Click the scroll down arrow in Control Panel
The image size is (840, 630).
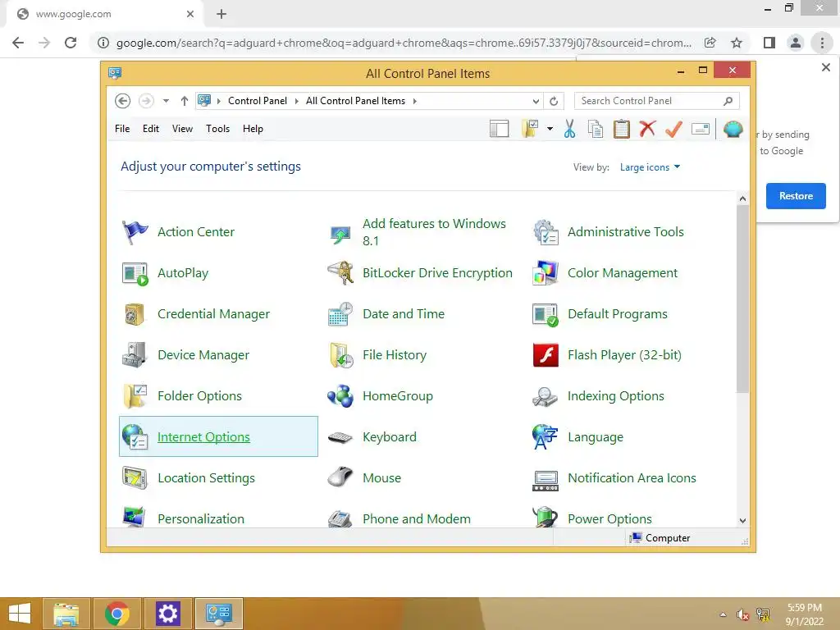(x=742, y=521)
